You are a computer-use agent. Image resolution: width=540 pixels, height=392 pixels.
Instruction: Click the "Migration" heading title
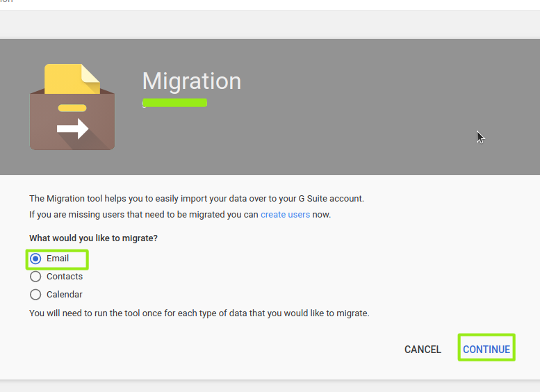191,81
